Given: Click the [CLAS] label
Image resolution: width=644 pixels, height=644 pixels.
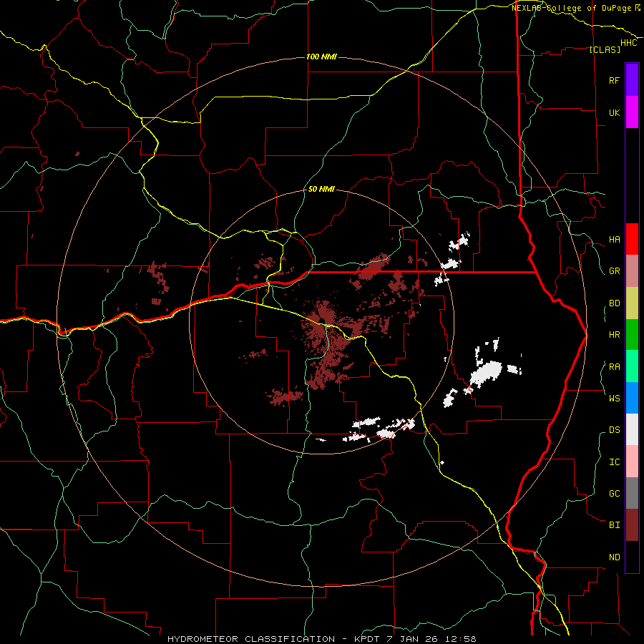Looking at the screenshot, I should pyautogui.click(x=605, y=49).
